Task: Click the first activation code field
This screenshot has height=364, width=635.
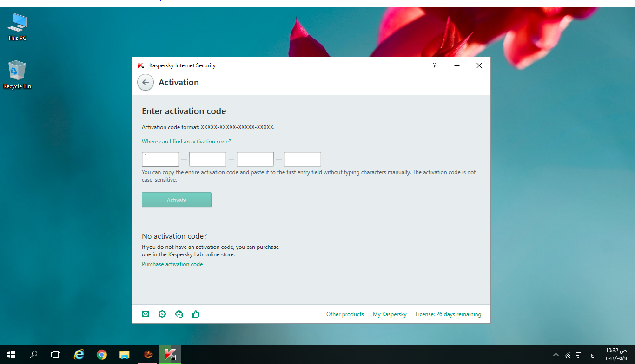Action: 160,159
